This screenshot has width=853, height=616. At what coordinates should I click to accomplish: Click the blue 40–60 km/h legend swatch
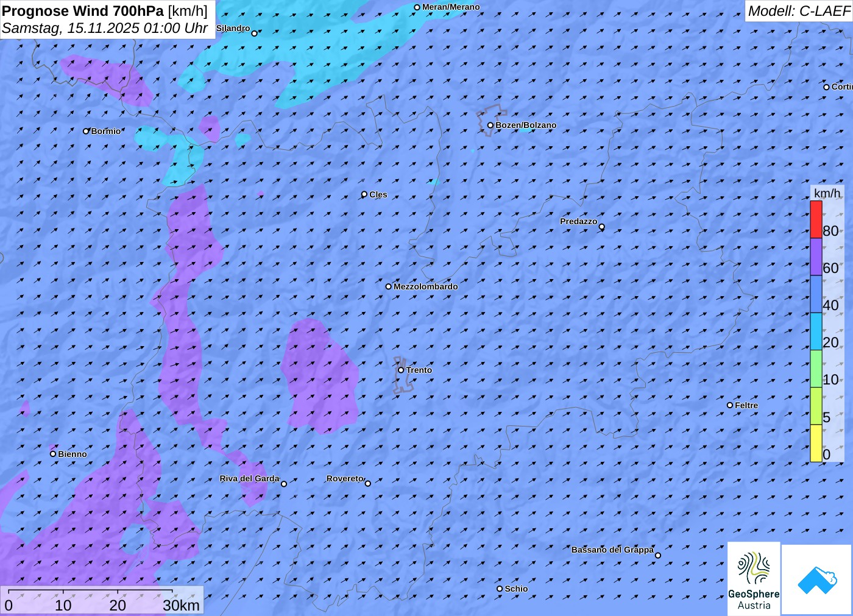coord(816,294)
